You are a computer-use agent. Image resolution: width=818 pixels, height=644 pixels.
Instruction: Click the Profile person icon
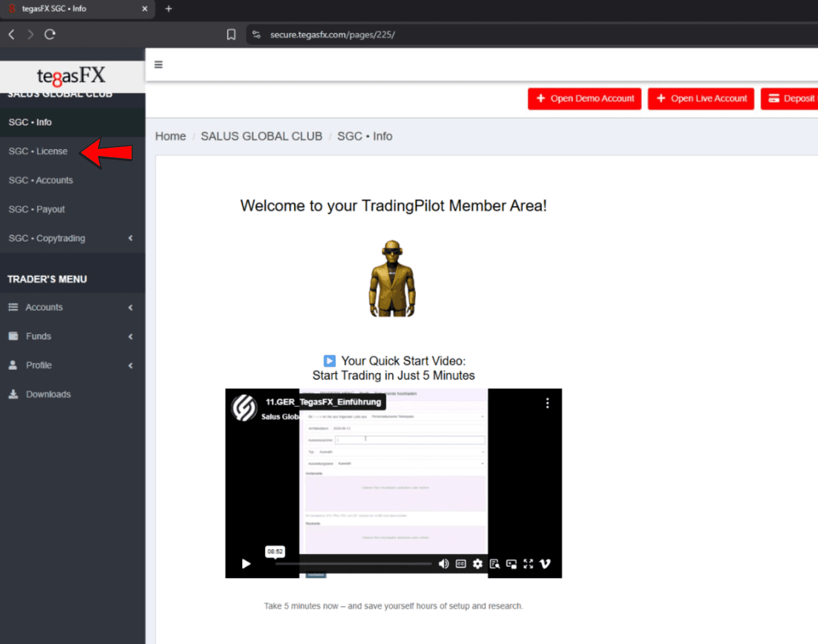(x=13, y=365)
